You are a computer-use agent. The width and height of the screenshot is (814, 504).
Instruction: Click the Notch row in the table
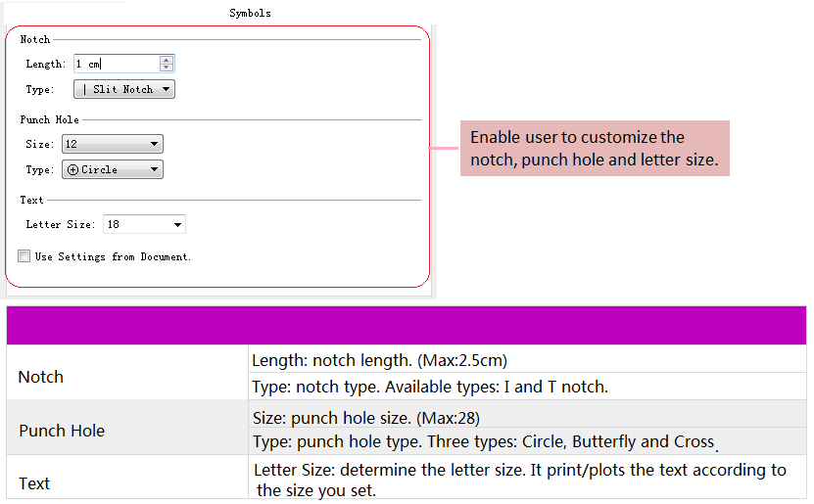(41, 377)
